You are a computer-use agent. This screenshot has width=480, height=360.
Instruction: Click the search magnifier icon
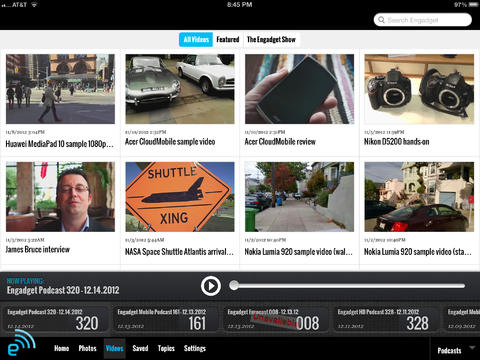381,20
